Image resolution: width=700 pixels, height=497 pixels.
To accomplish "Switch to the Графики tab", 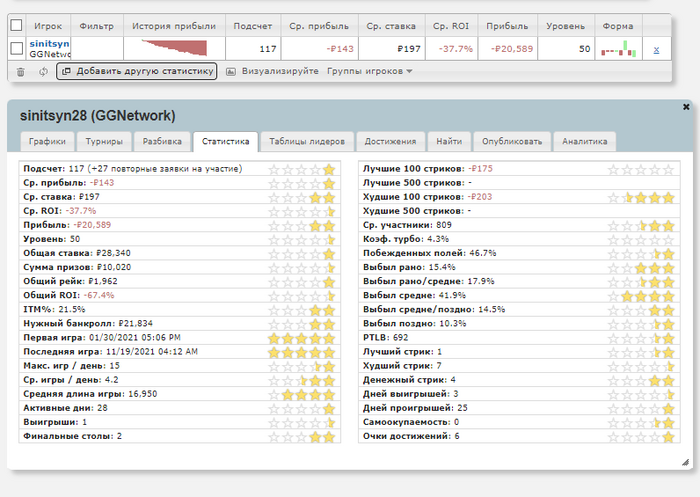I will (x=47, y=141).
